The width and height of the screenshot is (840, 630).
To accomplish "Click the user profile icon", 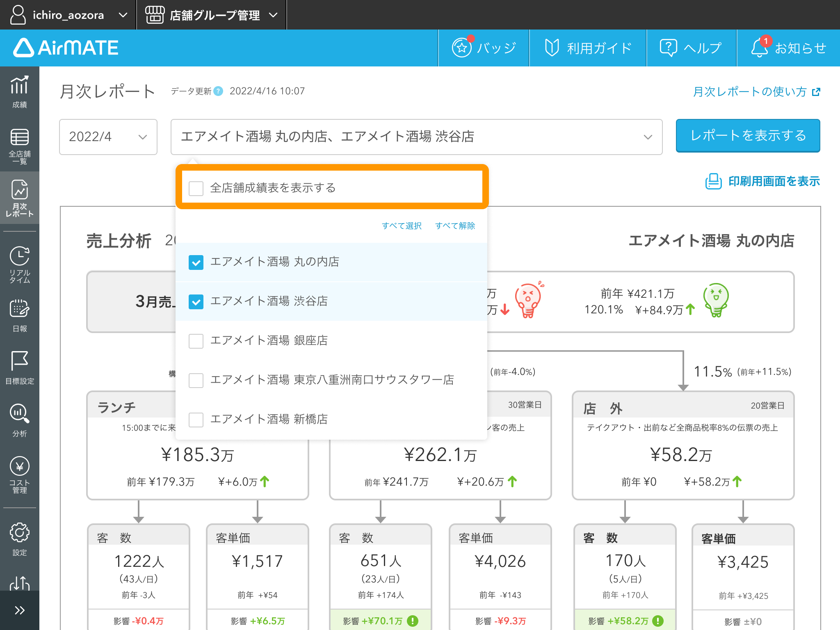I will pos(18,15).
